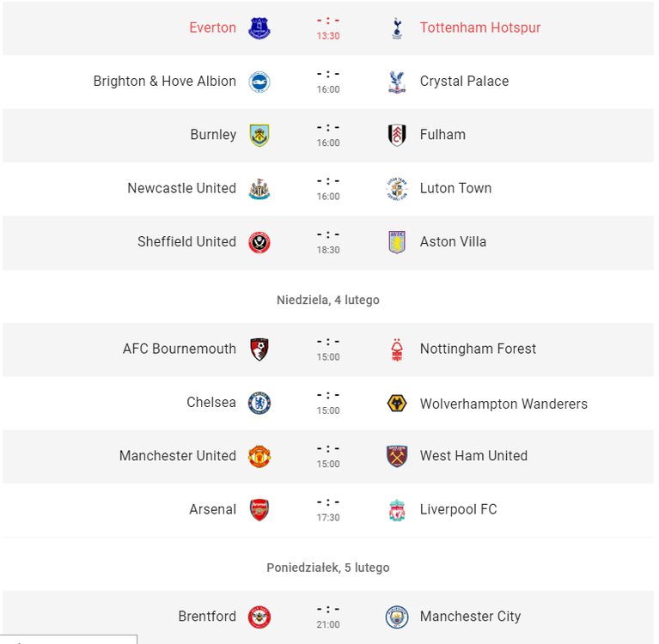The image size is (659, 644).
Task: Open the Arsenal team page
Action: 213,509
